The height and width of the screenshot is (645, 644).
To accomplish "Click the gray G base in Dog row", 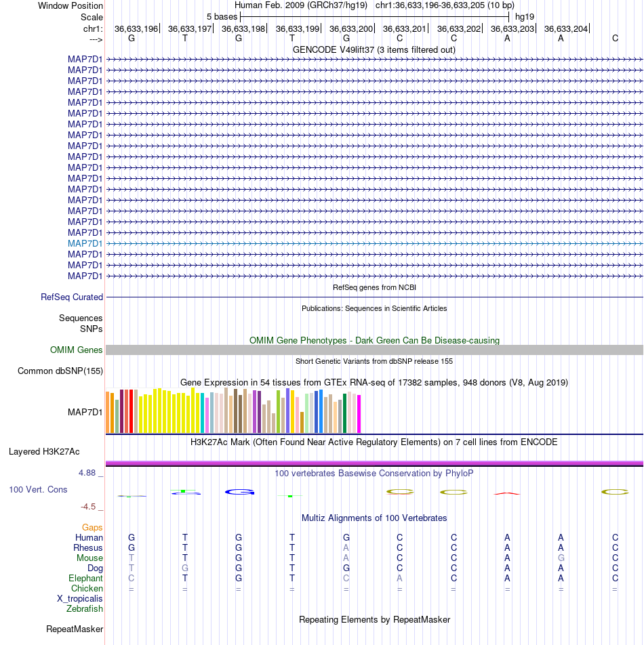I will pos(185,568).
